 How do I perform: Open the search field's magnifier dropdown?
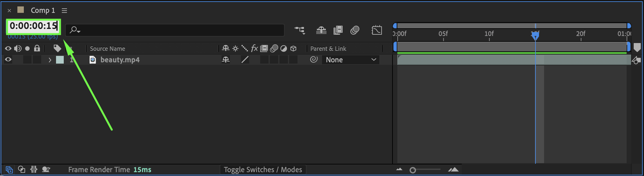click(75, 30)
